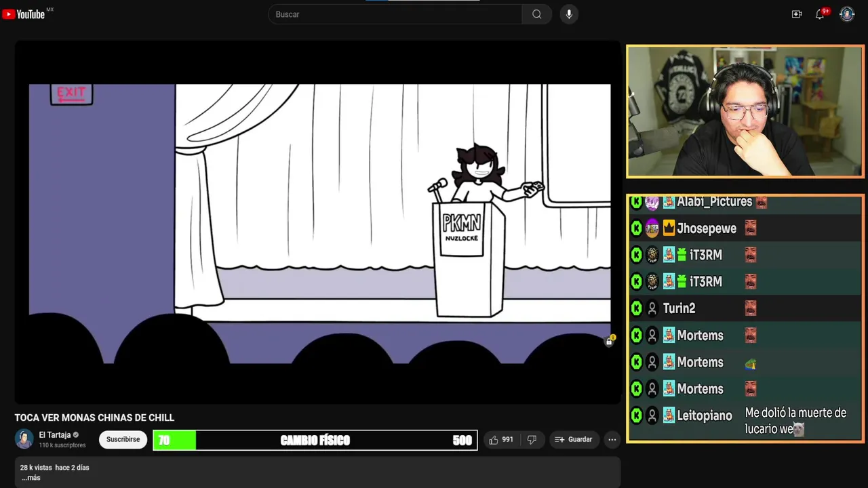Screen dimensions: 868x488
Task: Click emote next to Jhosepewe message
Action: (751, 228)
